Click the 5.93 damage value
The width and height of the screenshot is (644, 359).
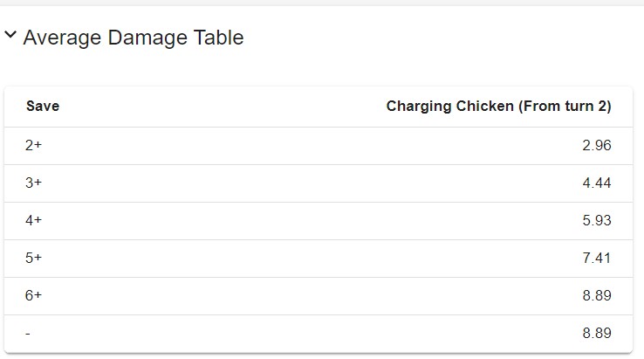point(596,221)
